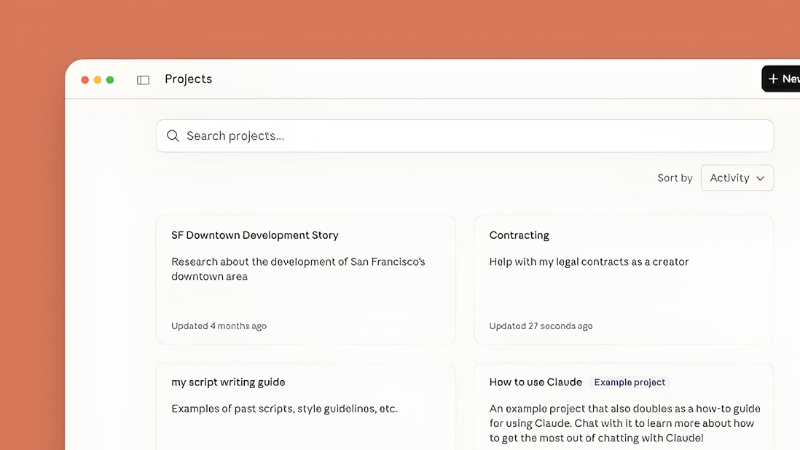Click Updated 27 seconds ago text

pyautogui.click(x=541, y=326)
